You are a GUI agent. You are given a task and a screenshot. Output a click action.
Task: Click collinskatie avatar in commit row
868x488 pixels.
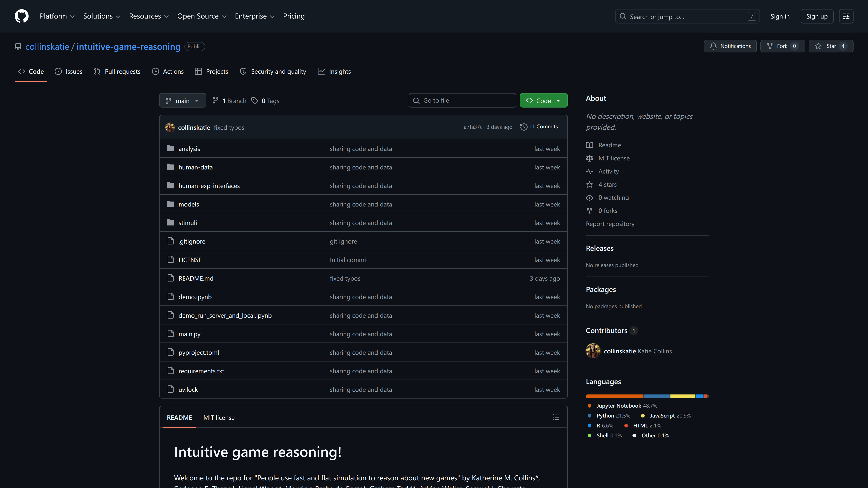coord(170,127)
